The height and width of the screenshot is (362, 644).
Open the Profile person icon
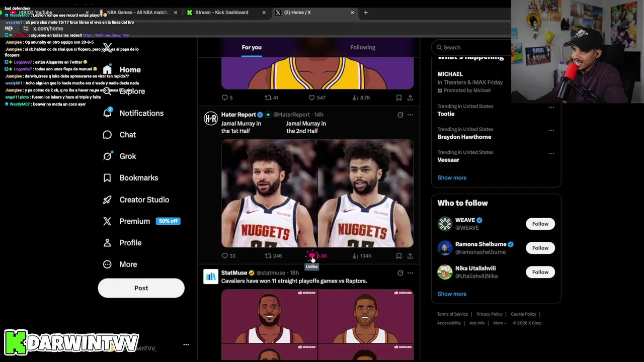pyautogui.click(x=107, y=243)
